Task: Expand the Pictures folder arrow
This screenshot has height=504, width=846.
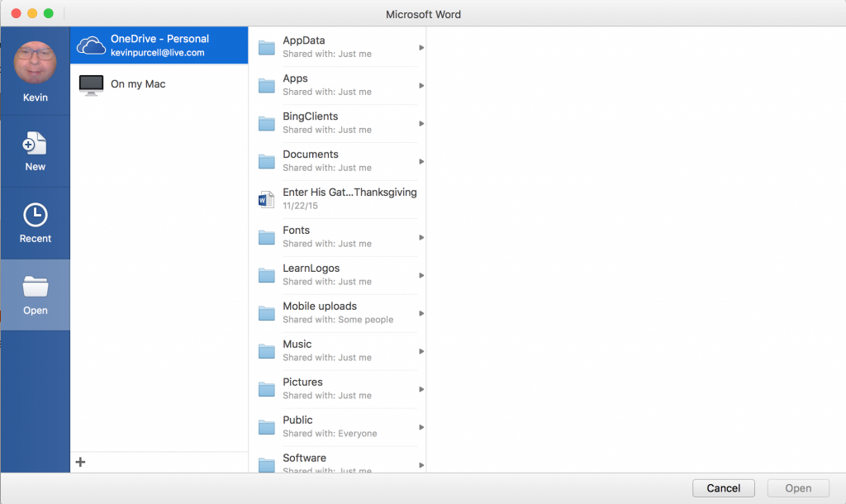Action: click(x=421, y=390)
